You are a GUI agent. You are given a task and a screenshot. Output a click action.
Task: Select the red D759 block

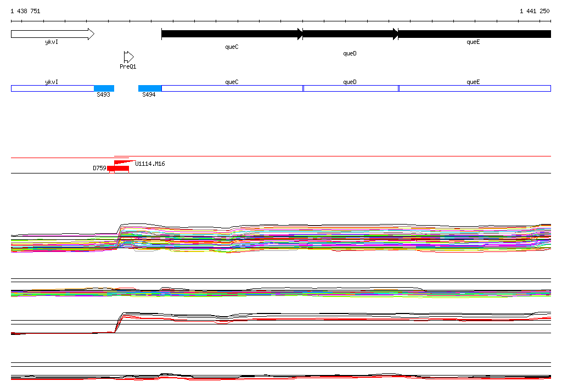(x=118, y=168)
